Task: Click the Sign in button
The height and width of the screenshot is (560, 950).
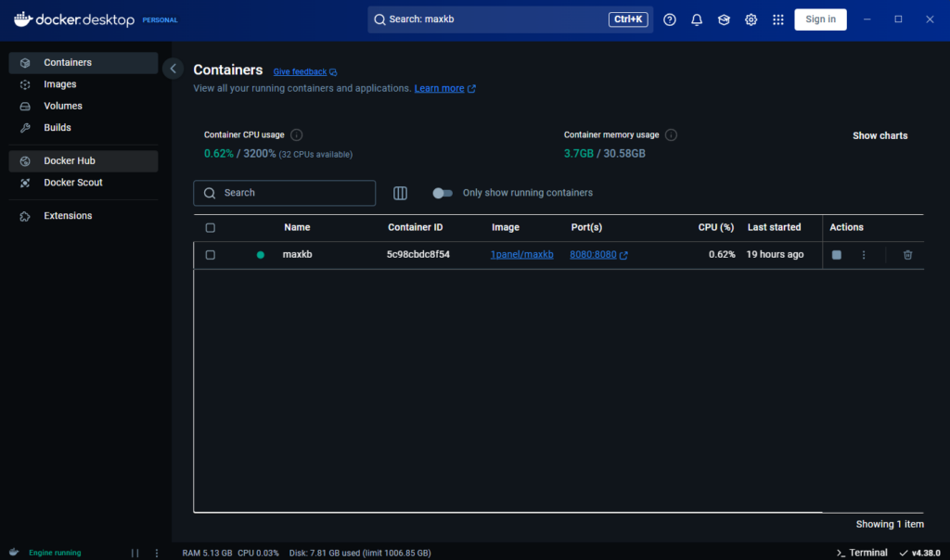Action: [x=820, y=19]
